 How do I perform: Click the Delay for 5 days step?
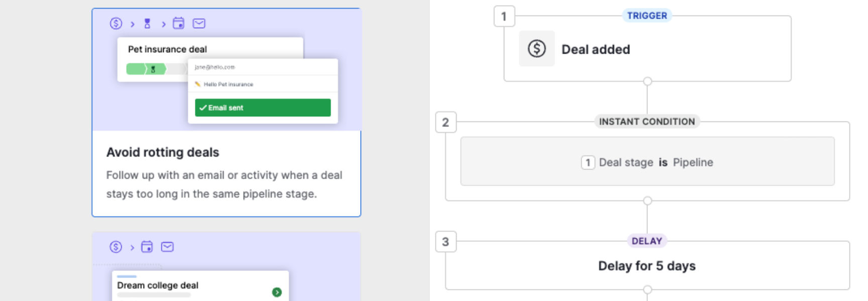click(647, 266)
